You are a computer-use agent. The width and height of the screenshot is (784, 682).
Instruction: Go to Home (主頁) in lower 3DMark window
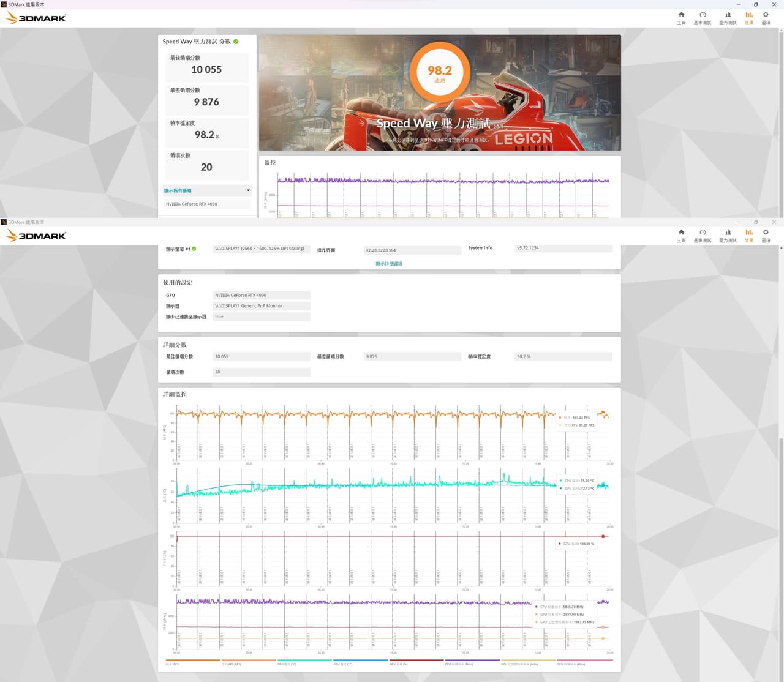point(681,236)
